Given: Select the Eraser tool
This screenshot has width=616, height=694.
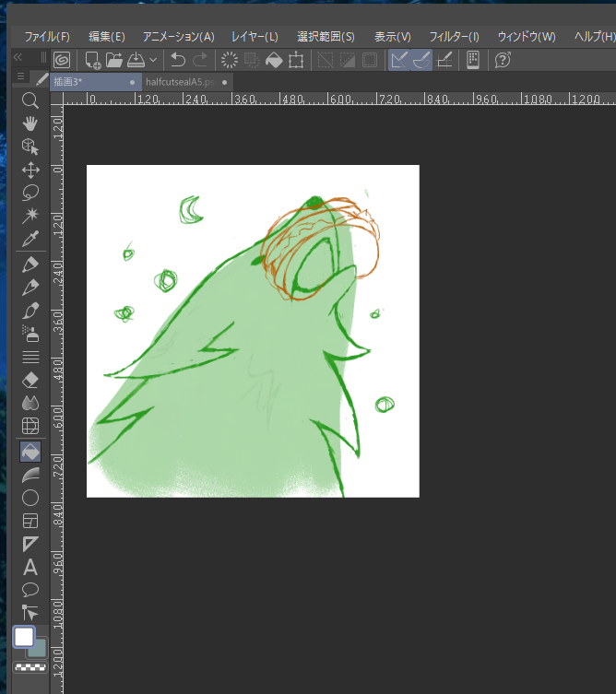Looking at the screenshot, I should (x=30, y=380).
